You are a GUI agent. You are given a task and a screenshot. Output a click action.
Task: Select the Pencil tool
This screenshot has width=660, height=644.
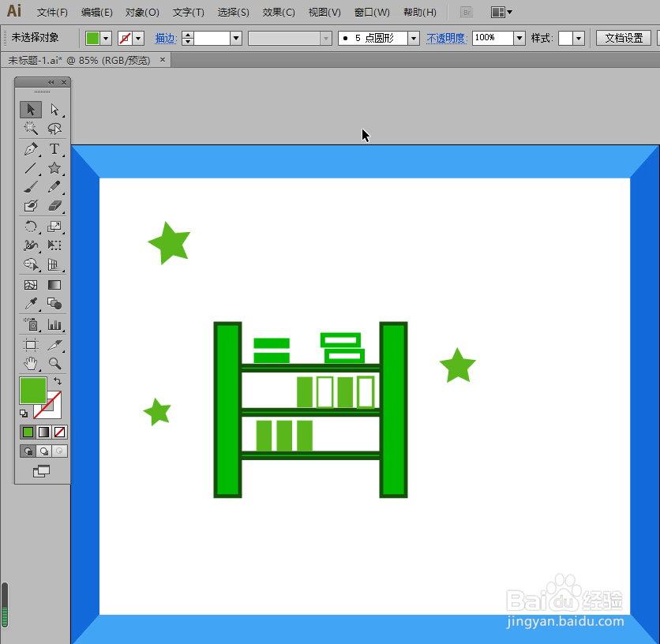[x=54, y=187]
